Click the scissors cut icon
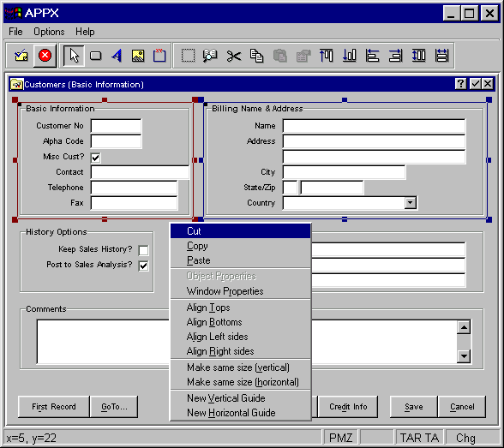Viewport: 504px width, 448px height. click(234, 56)
